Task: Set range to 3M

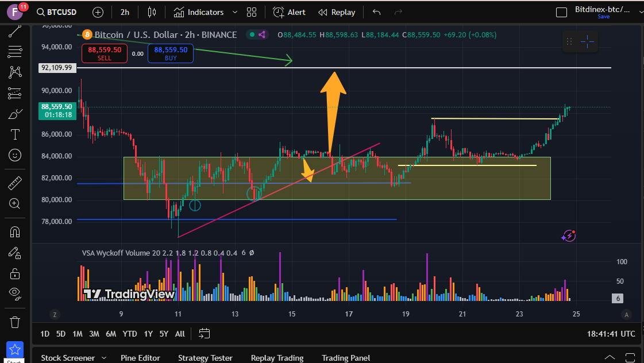Action: pyautogui.click(x=94, y=334)
